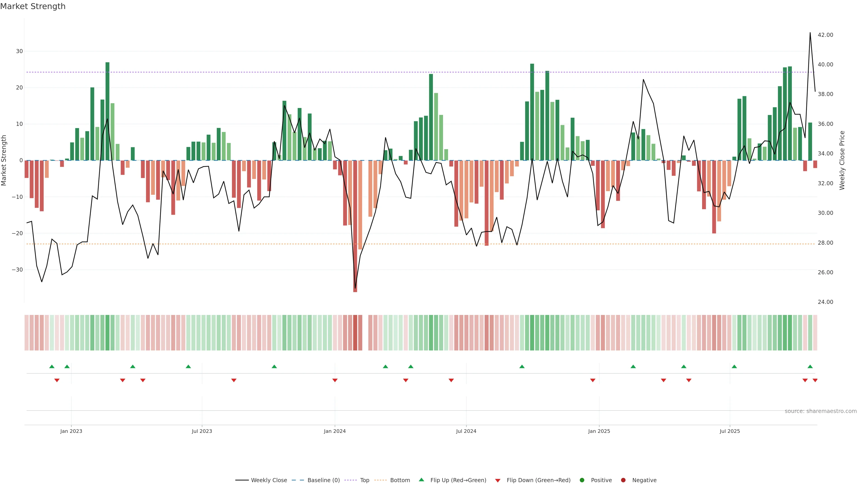The width and height of the screenshot is (868, 488).
Task: Click the Jul 2024 x-axis label
Action: [x=466, y=431]
